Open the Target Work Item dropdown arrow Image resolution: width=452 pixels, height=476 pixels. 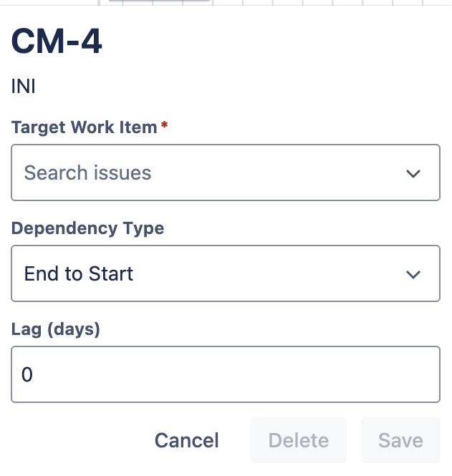(x=413, y=173)
